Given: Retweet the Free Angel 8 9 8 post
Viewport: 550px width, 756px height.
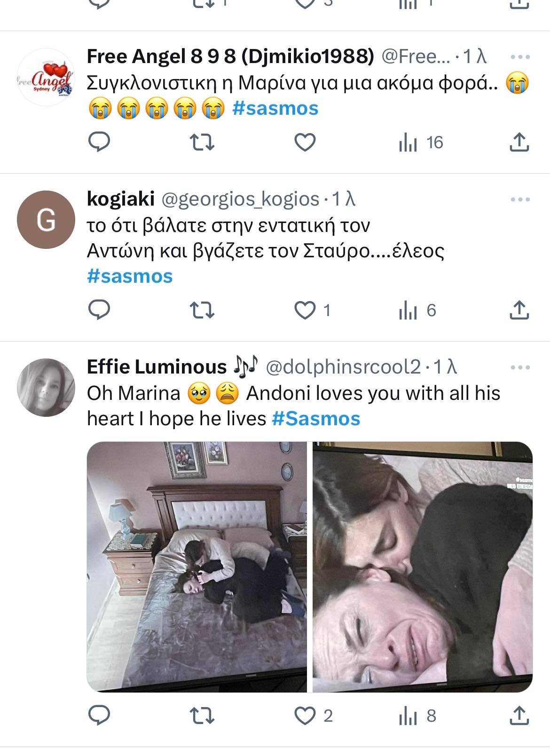Looking at the screenshot, I should click(202, 142).
